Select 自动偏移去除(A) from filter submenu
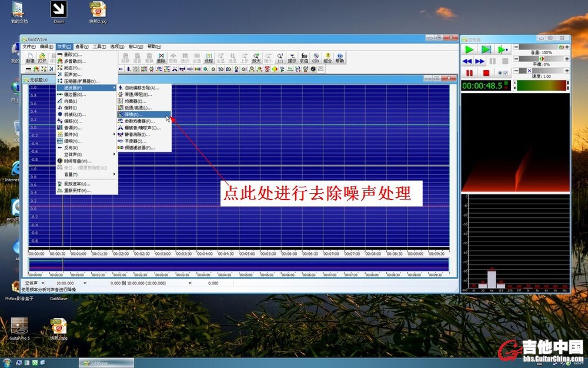Screen dimensions: 588x368 pyautogui.click(x=144, y=88)
